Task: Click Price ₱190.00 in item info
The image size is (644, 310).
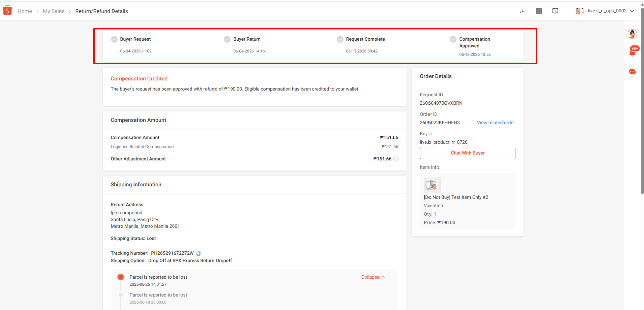Action: (440, 223)
